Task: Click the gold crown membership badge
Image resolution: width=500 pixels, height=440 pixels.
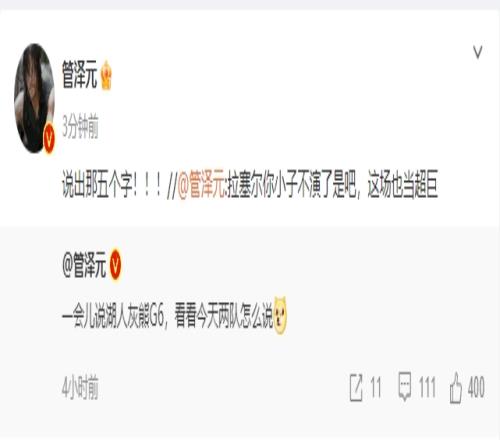Action: click(106, 75)
